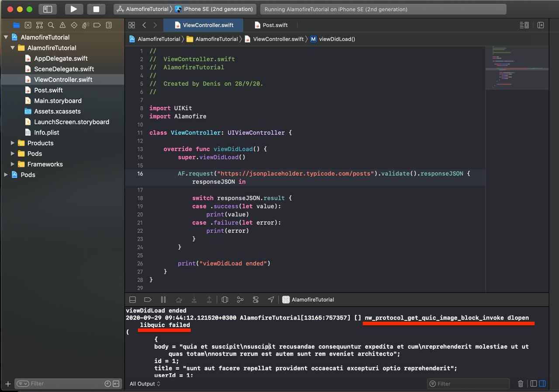Collapse the AlamofireTutorial project root
Image resolution: width=559 pixels, height=392 pixels.
click(6, 37)
